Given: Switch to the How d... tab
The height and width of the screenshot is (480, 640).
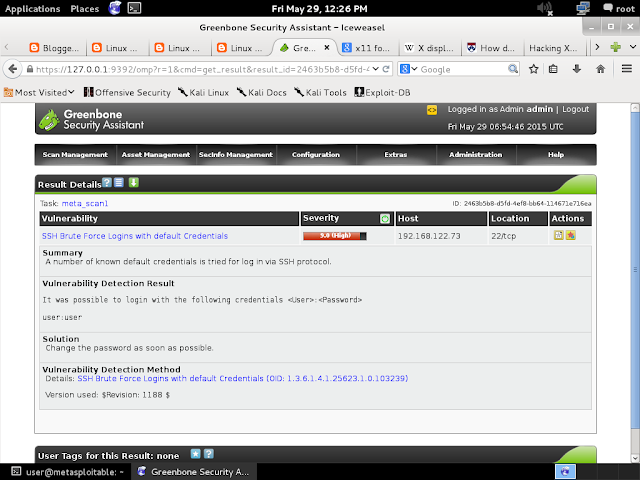Looking at the screenshot, I should [x=491, y=48].
